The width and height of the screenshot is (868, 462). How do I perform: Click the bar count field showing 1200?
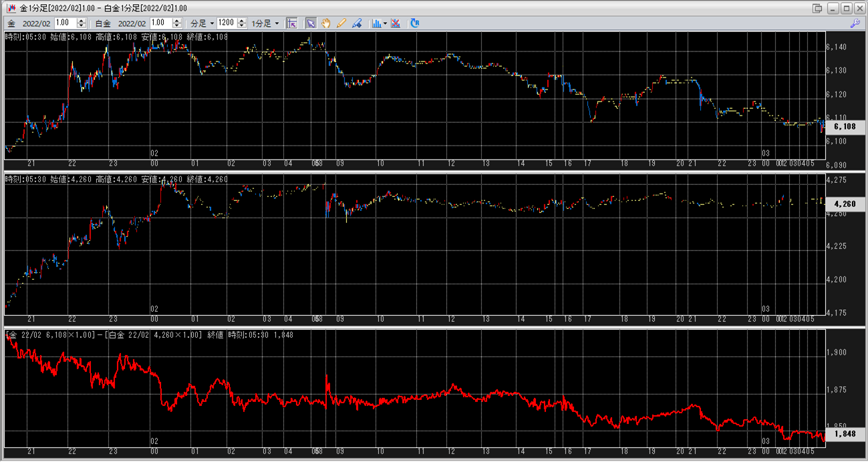click(226, 23)
